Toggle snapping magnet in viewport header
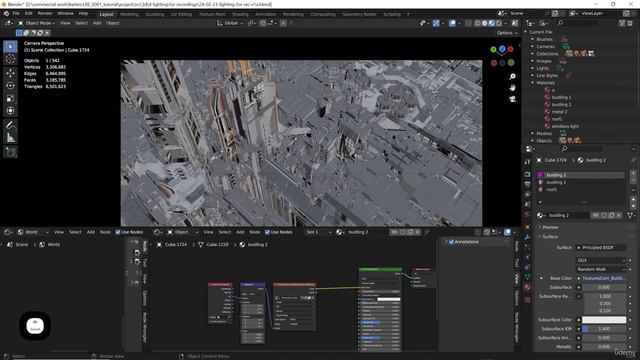This screenshot has width=640, height=360. click(263, 23)
